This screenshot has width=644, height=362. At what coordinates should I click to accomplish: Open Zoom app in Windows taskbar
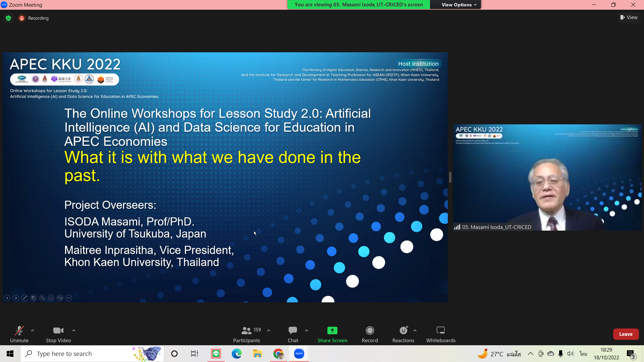point(299,354)
